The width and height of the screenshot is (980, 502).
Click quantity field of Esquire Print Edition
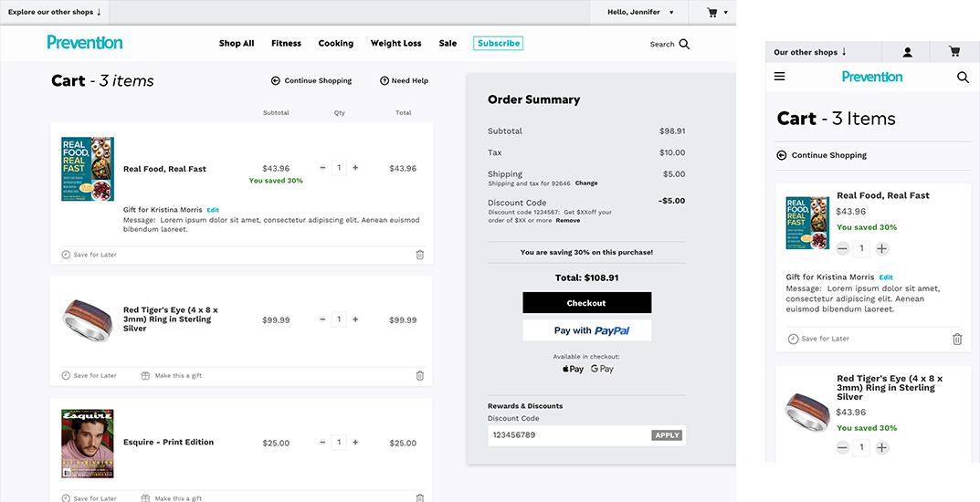(339, 442)
